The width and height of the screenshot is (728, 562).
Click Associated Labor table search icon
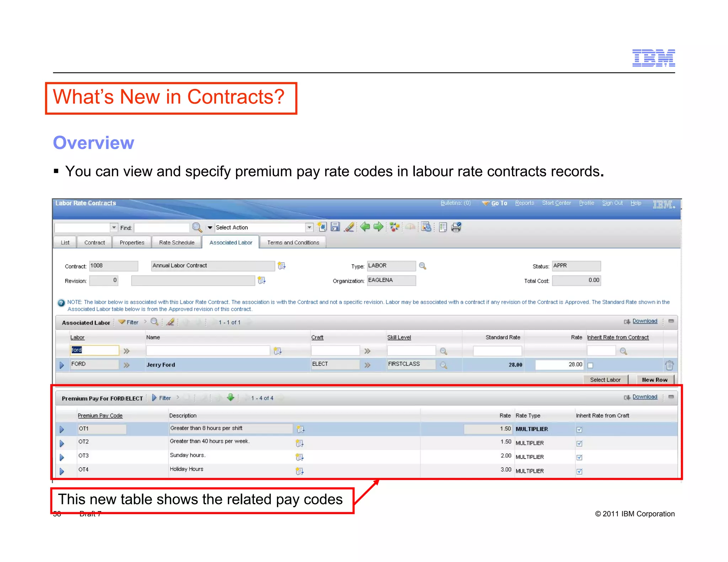154,322
